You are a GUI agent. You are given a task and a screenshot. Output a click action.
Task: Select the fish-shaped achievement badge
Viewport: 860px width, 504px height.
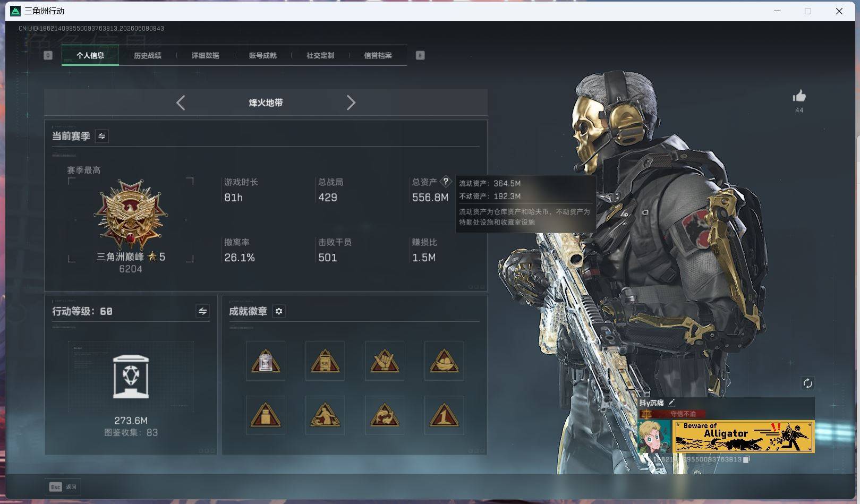(x=385, y=415)
